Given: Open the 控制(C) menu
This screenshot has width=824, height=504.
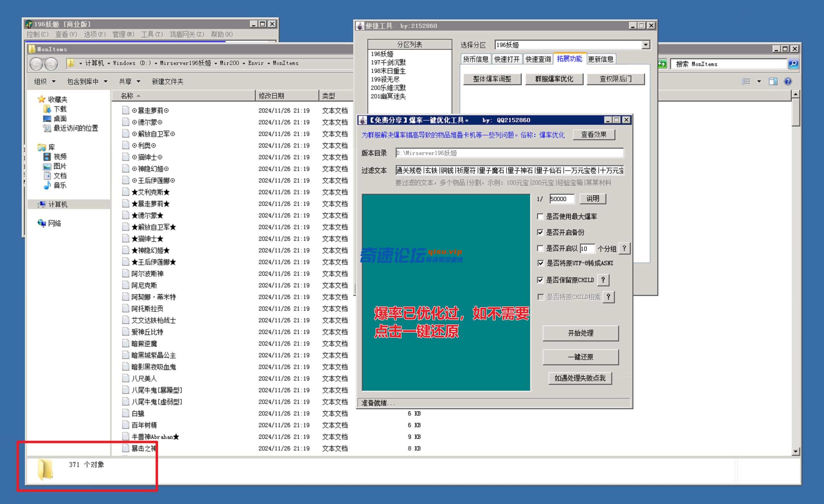Looking at the screenshot, I should click(37, 34).
